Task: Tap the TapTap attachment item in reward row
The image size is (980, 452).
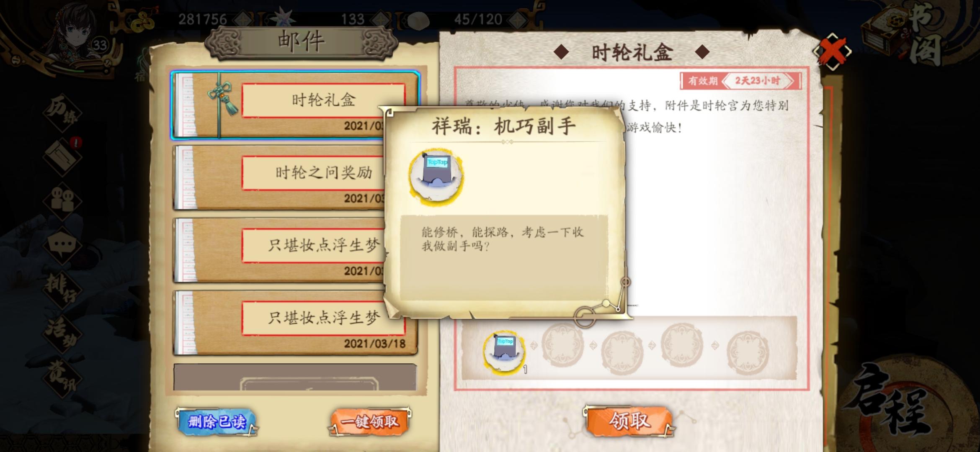Action: (x=504, y=352)
